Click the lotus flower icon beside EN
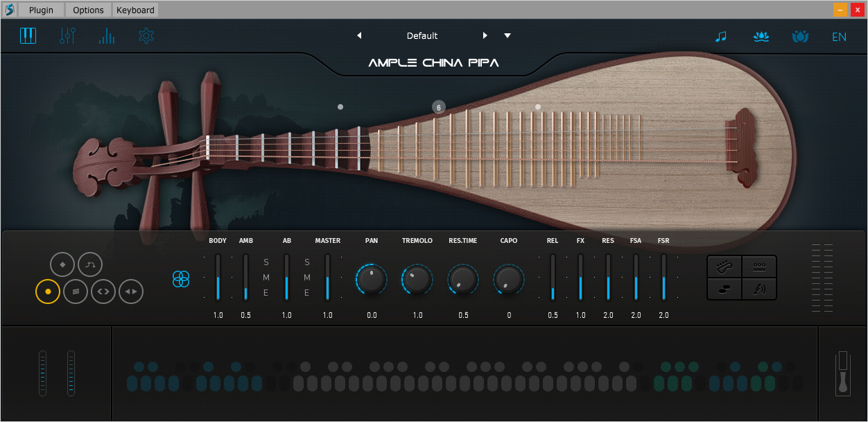The height and width of the screenshot is (422, 868). pos(801,36)
